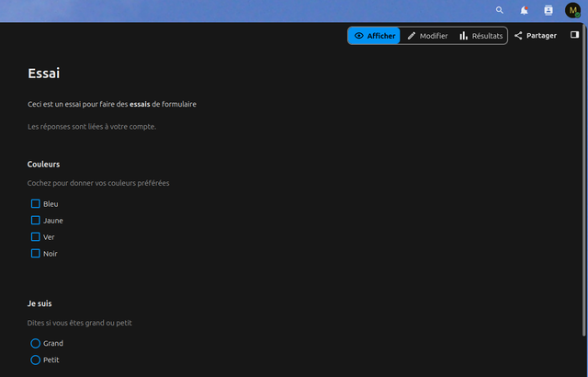Click the pencil icon in Modifier

tap(412, 36)
